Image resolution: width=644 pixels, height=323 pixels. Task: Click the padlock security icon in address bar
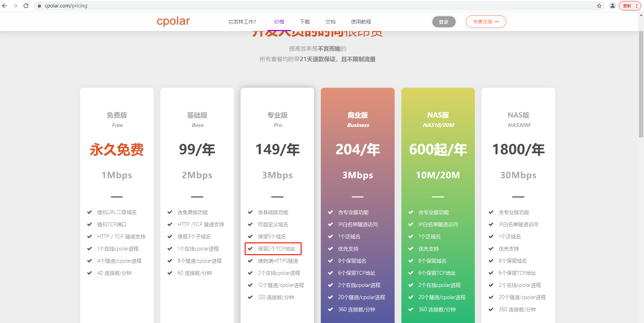click(x=39, y=5)
